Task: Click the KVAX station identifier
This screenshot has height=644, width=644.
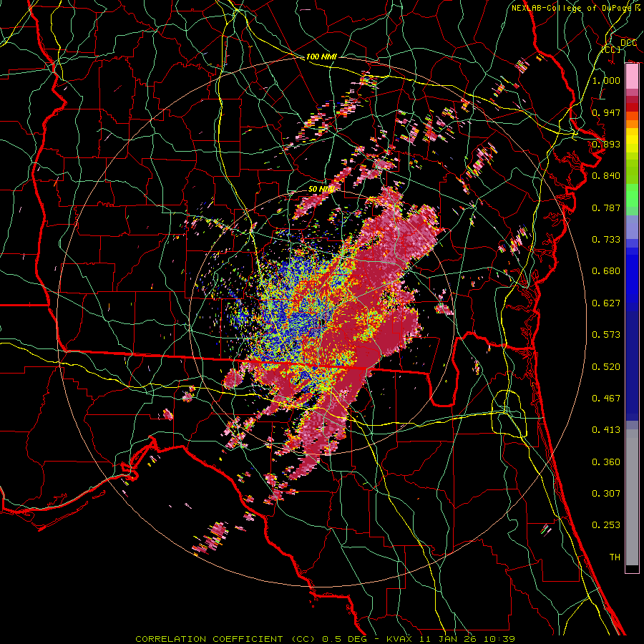Action: [x=401, y=639]
